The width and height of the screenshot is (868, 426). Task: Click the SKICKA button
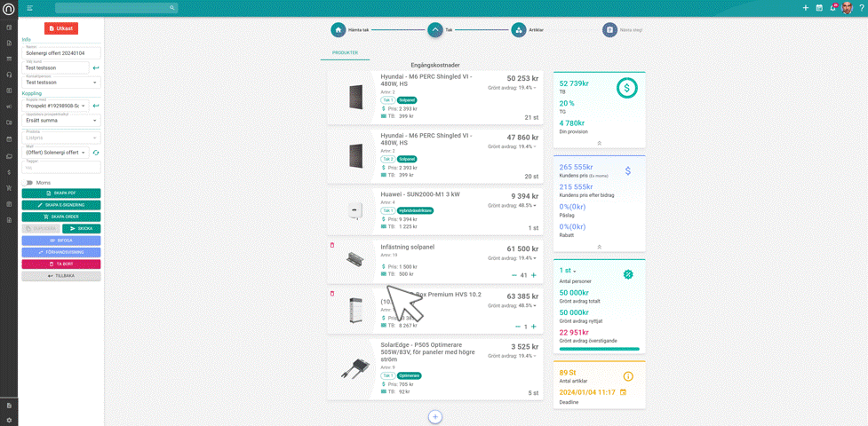[82, 228]
